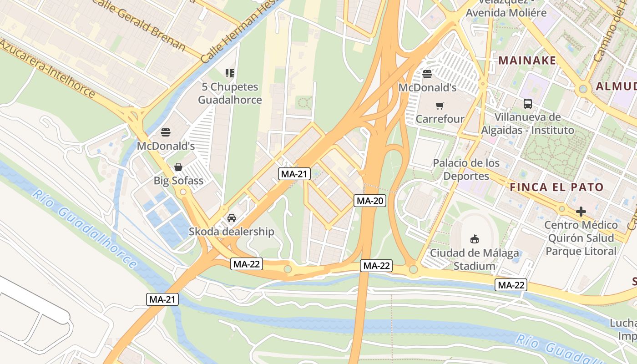Click the MA-22 shield at the far right

511,285
